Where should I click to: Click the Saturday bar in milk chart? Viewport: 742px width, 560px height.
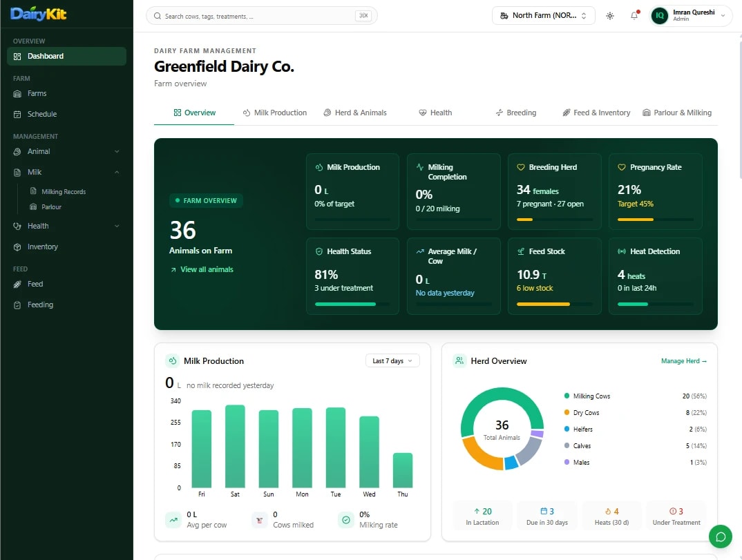click(235, 447)
